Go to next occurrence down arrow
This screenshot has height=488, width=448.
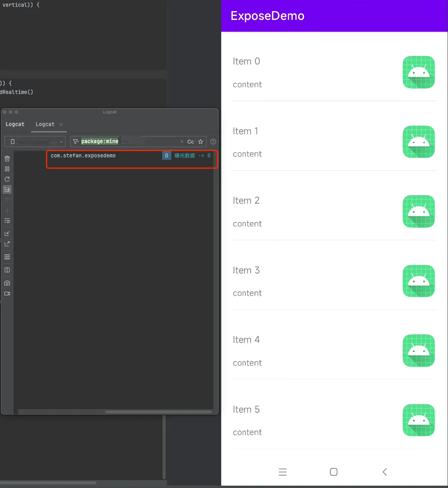tap(7, 210)
